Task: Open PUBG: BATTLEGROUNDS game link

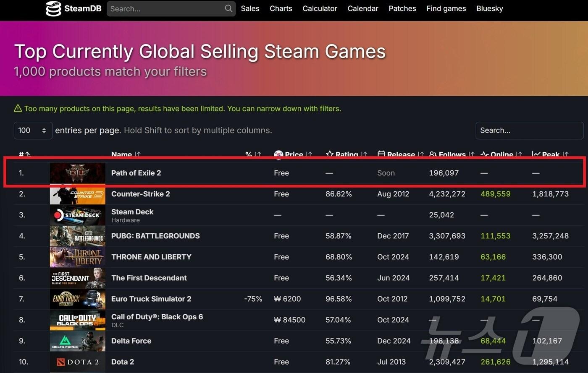Action: (155, 236)
